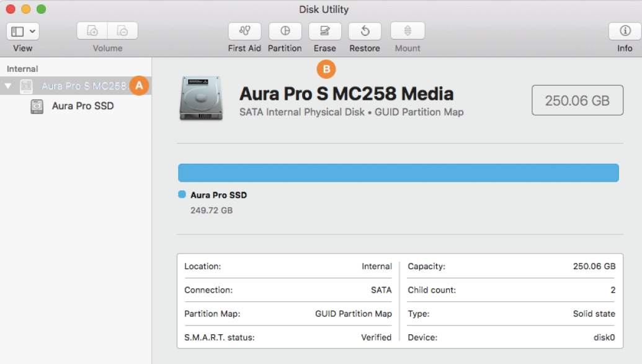642x364 pixels.
Task: Open the Info panel icon
Action: pyautogui.click(x=625, y=31)
